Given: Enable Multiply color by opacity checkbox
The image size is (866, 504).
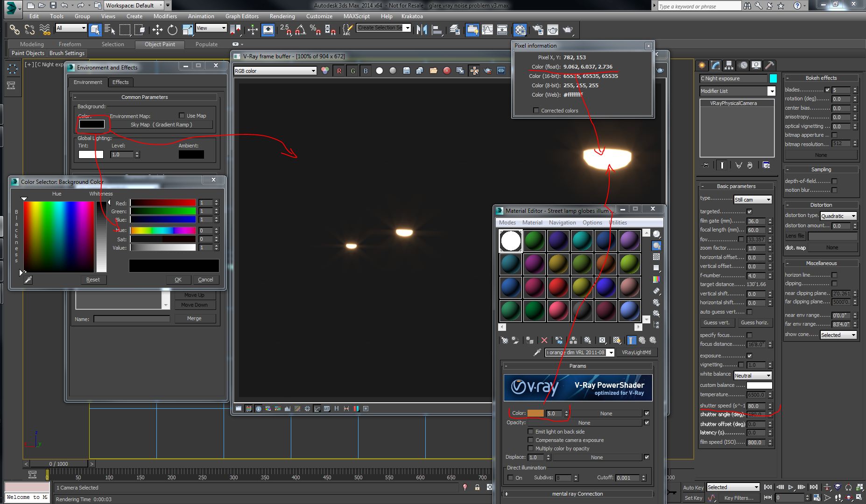Looking at the screenshot, I should (530, 448).
